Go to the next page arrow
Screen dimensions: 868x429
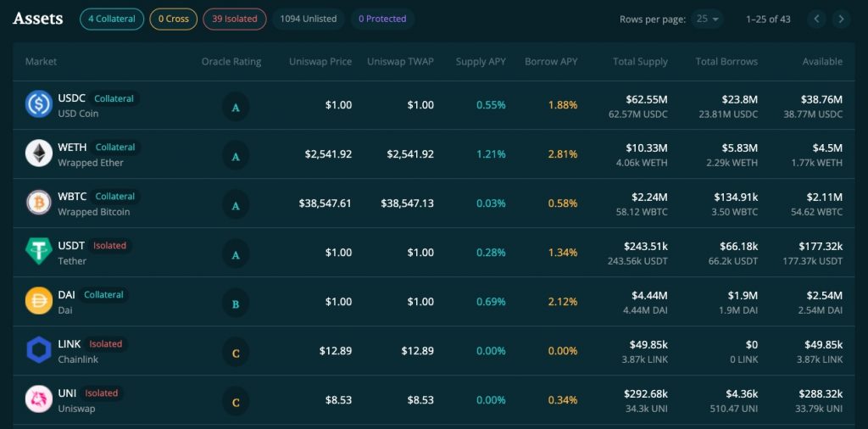pos(842,19)
